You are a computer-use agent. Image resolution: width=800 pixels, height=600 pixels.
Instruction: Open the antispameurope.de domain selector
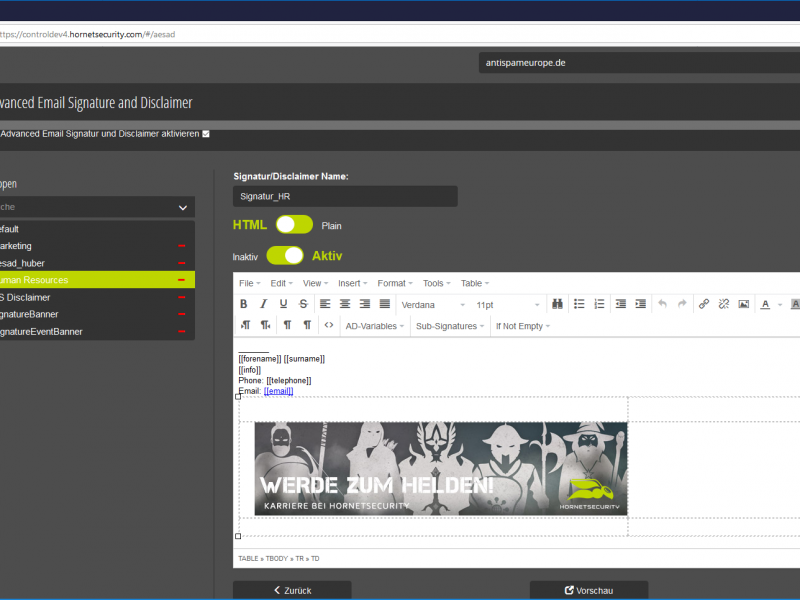click(639, 63)
